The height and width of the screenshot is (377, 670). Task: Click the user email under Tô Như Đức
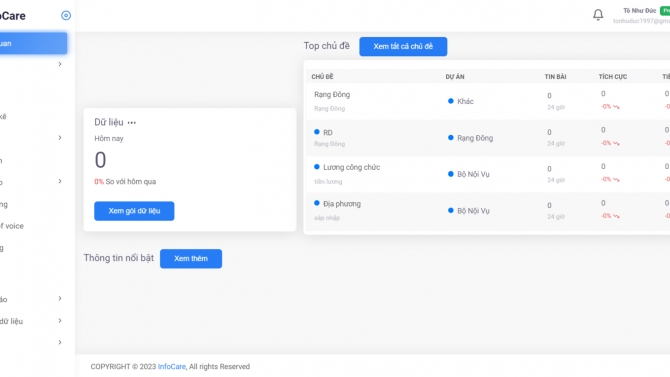[x=641, y=21]
